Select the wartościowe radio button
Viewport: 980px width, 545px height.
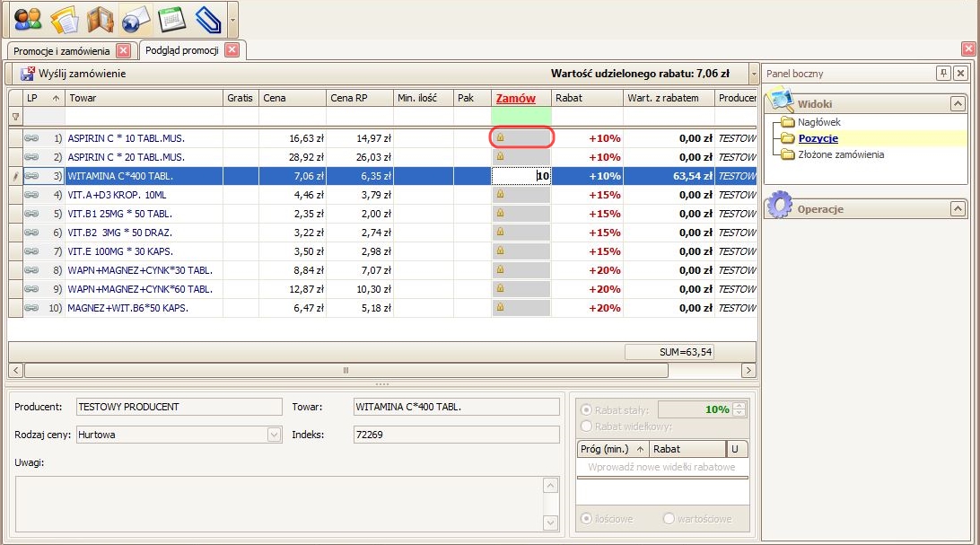pos(669,519)
